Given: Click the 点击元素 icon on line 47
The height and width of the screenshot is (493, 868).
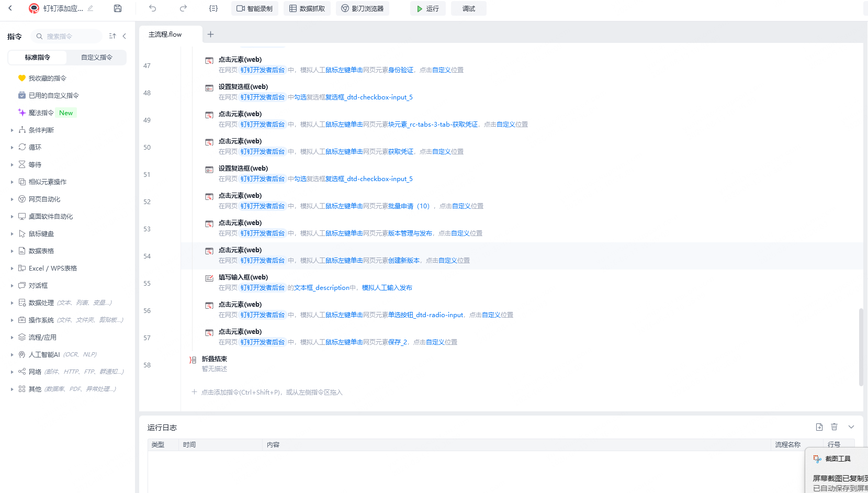Looking at the screenshot, I should 209,60.
